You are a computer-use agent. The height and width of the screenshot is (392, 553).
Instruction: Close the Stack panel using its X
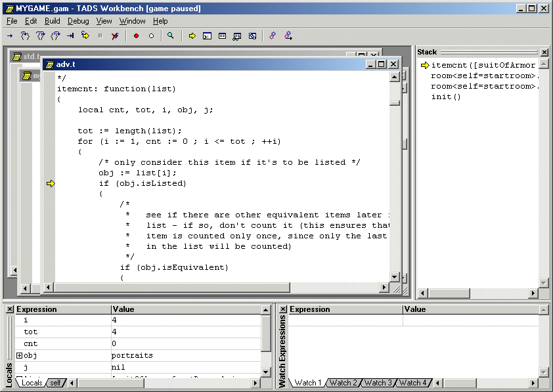pos(544,52)
